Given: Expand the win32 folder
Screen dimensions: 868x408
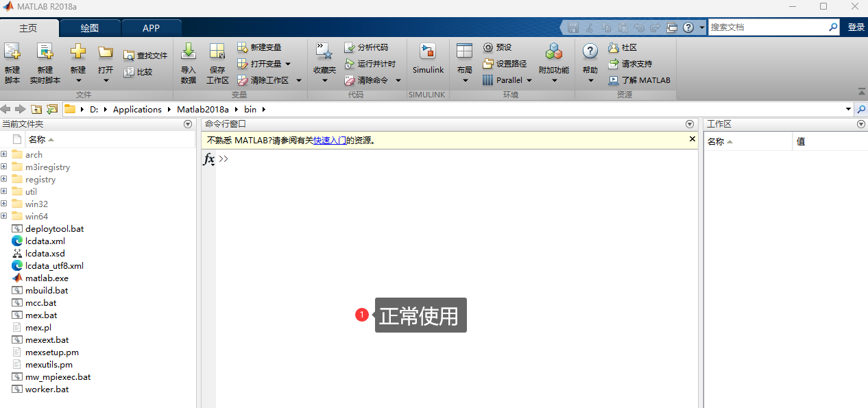Looking at the screenshot, I should tap(4, 204).
